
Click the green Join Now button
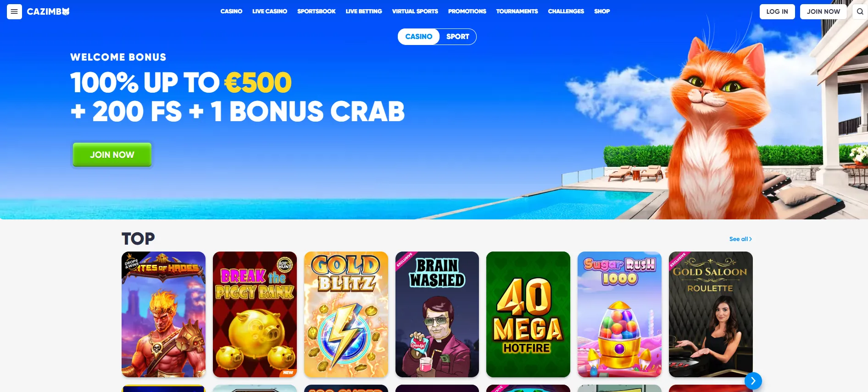pos(112,155)
